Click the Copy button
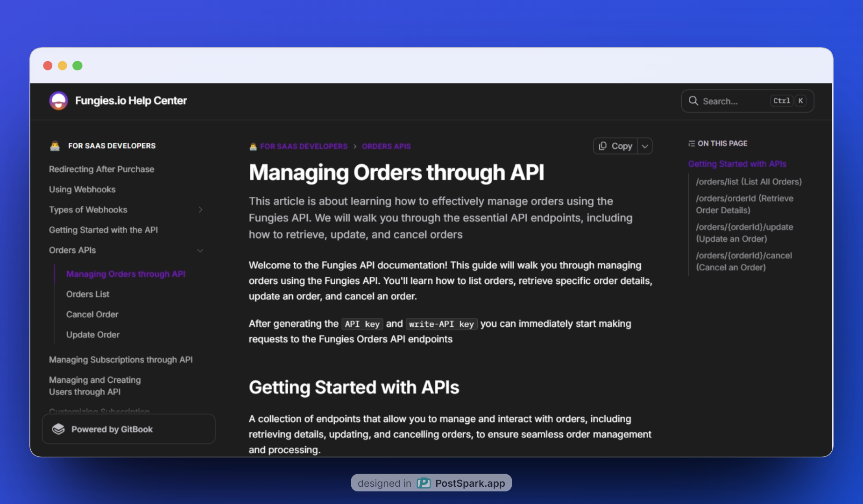 (x=615, y=146)
